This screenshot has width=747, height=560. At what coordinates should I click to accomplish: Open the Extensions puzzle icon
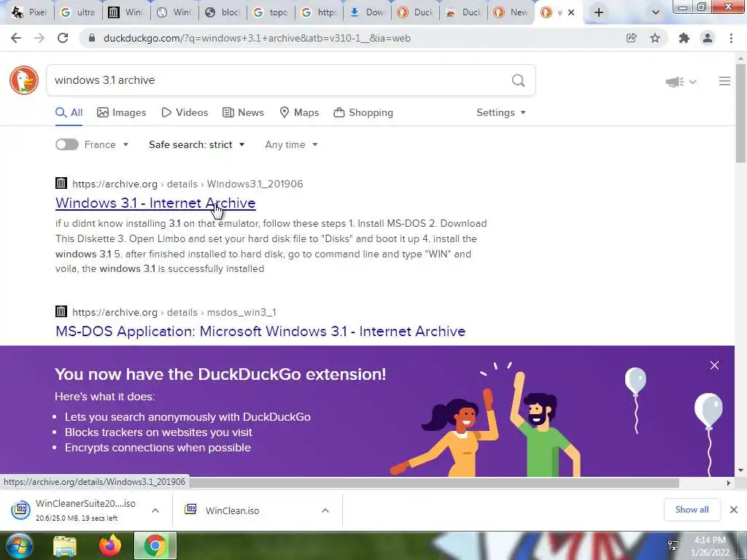pos(684,38)
